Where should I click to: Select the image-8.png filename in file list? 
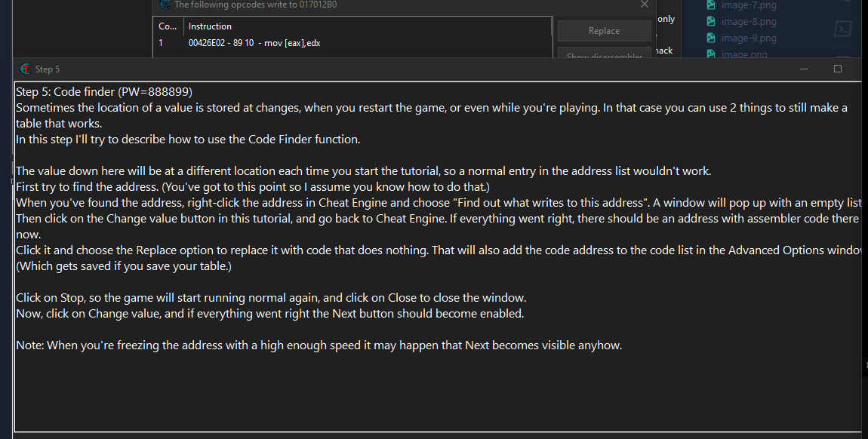tap(749, 22)
